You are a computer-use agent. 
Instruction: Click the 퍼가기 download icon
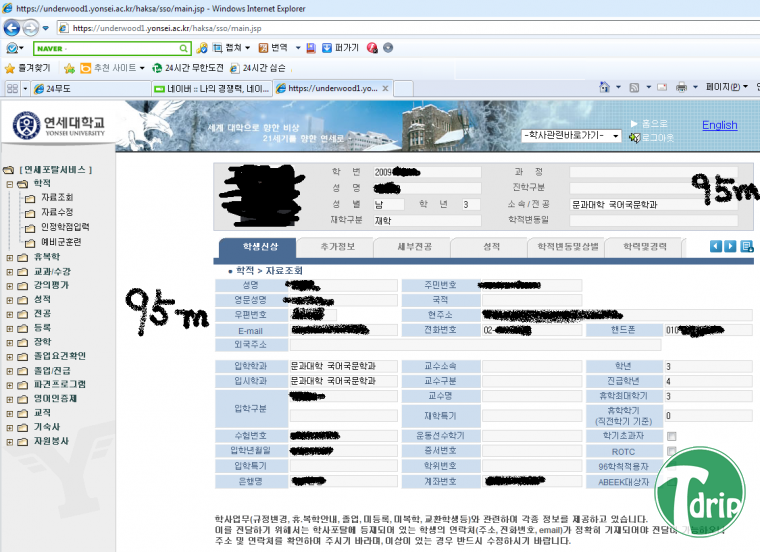click(327, 48)
